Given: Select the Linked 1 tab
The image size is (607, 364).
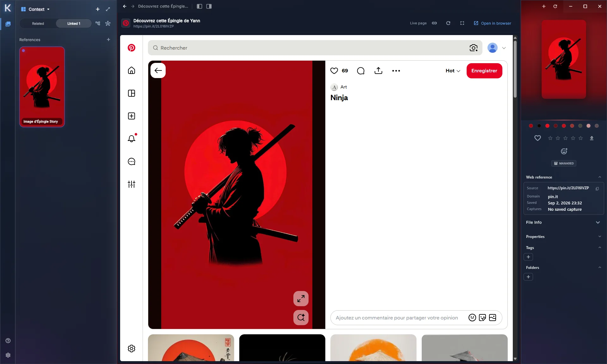Looking at the screenshot, I should click(x=74, y=24).
